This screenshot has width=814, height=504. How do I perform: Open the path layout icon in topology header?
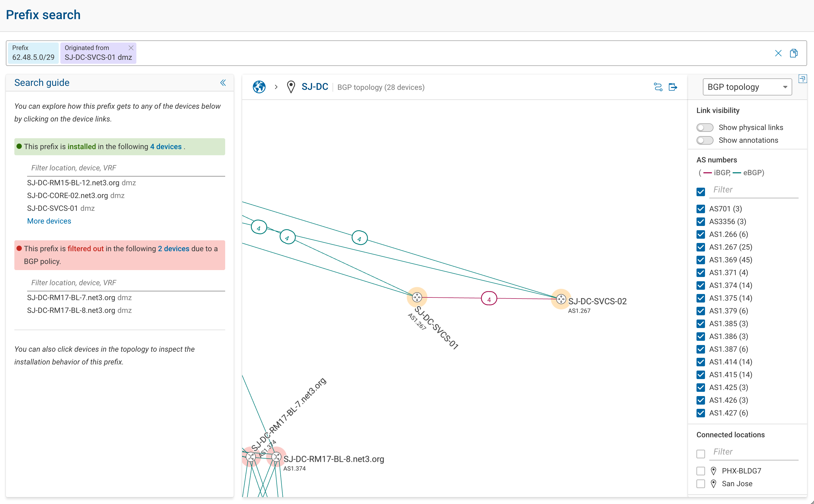pos(658,87)
